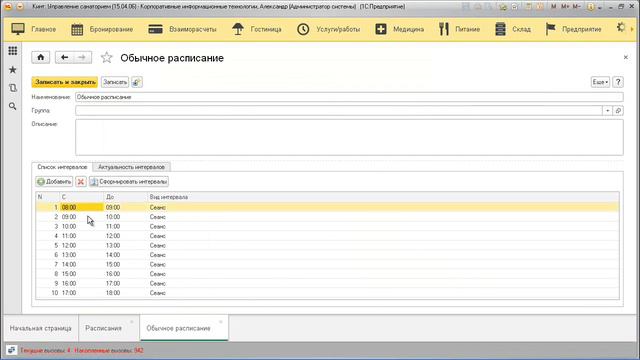640x360 pixels.
Task: Click icon button next to Записать
Action: point(137,82)
